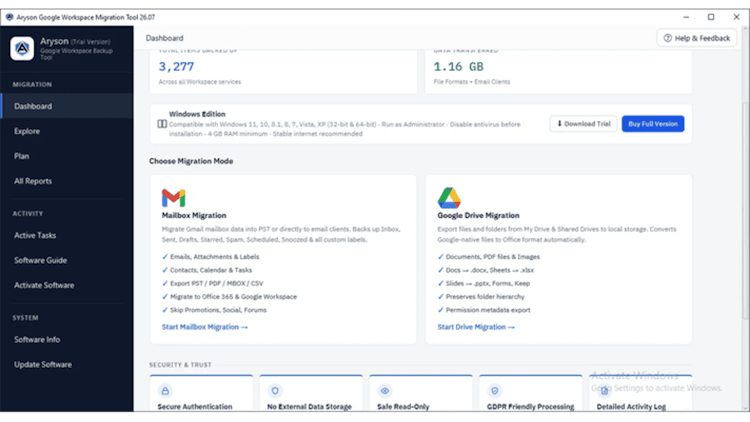750x422 pixels.
Task: Click the eye icon above Safe Read-Only
Action: [385, 391]
